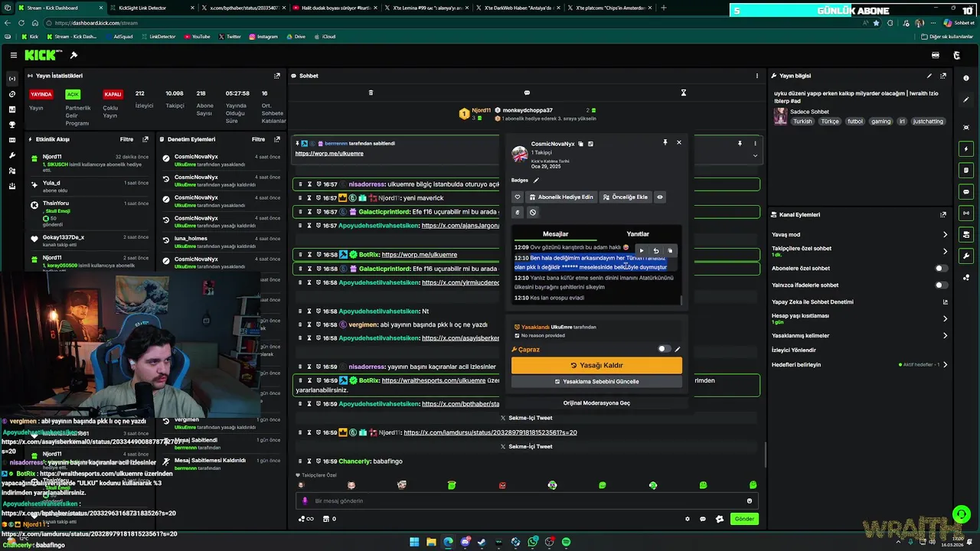The width and height of the screenshot is (980, 551).
Task: Close the CosmicNovaNyx user card
Action: pos(678,142)
